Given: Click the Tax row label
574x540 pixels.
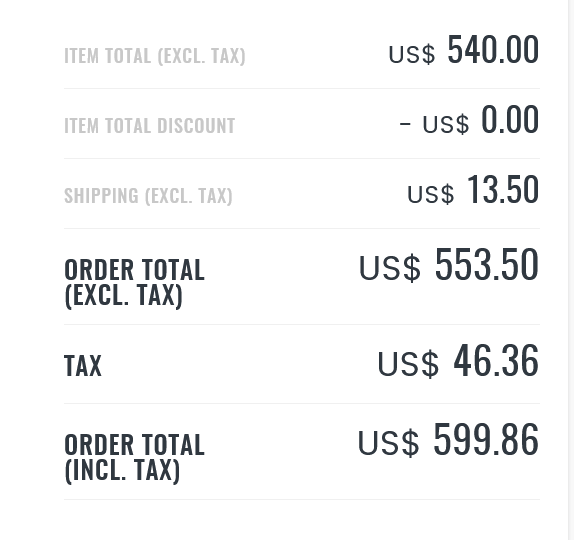Looking at the screenshot, I should coord(83,365).
